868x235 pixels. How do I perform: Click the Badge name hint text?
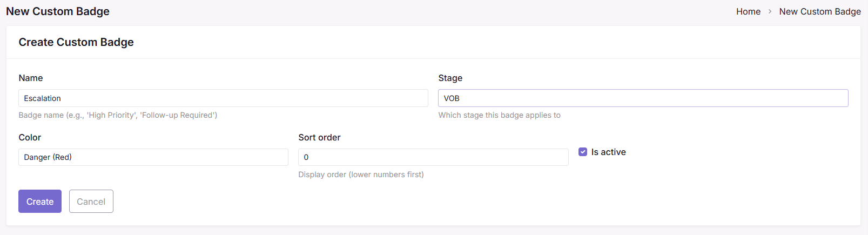click(118, 115)
